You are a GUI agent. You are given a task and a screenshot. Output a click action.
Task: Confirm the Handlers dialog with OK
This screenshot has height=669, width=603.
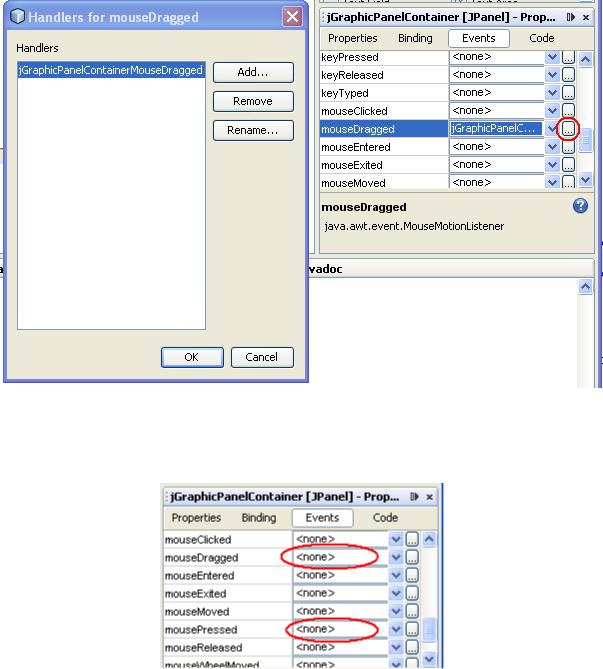(192, 357)
